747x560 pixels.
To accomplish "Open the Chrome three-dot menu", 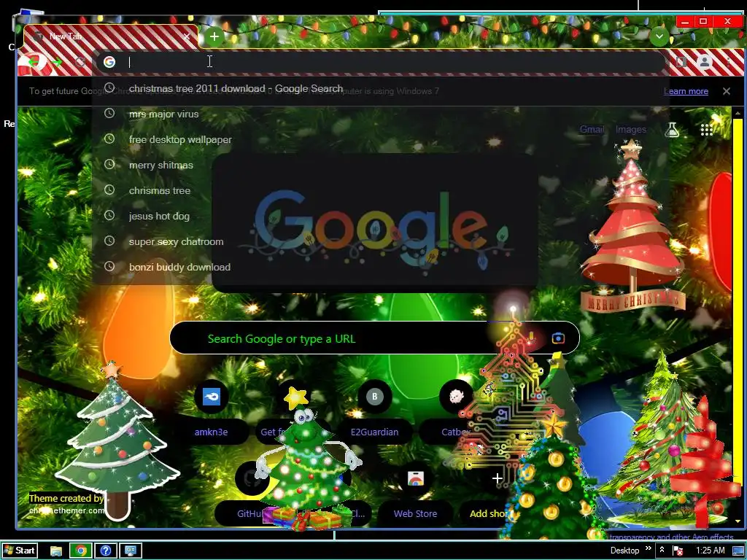I will (728, 62).
